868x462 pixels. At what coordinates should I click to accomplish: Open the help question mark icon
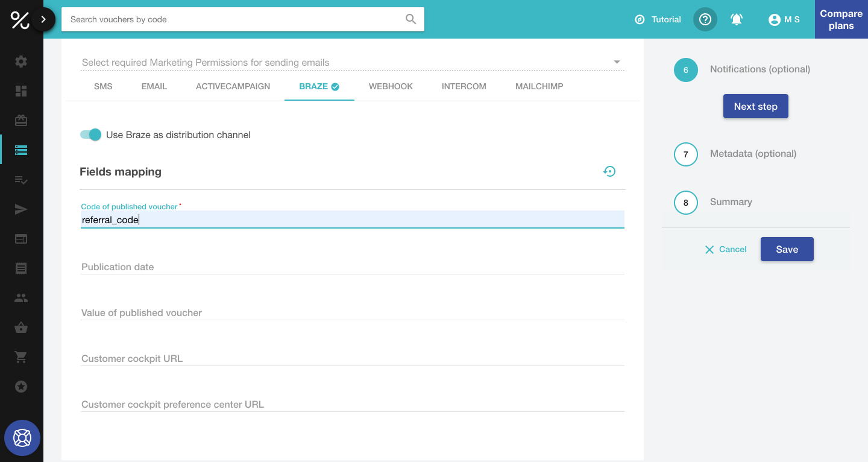(x=705, y=19)
